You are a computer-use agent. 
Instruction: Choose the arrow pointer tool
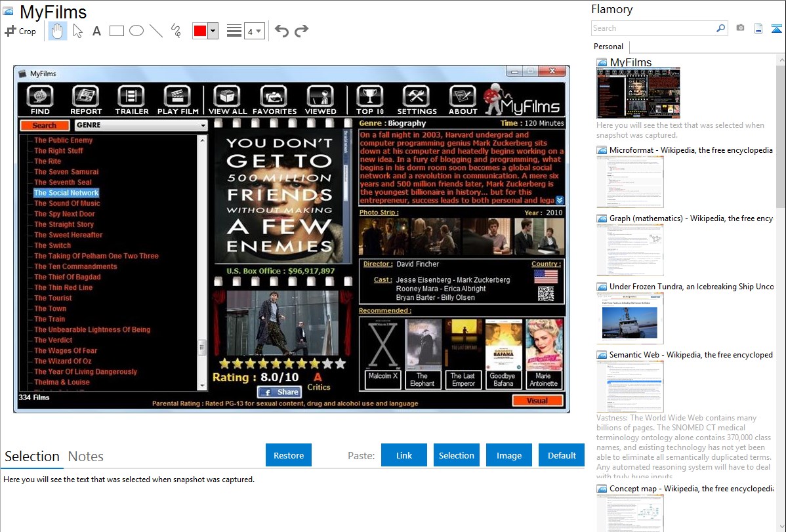click(x=77, y=31)
